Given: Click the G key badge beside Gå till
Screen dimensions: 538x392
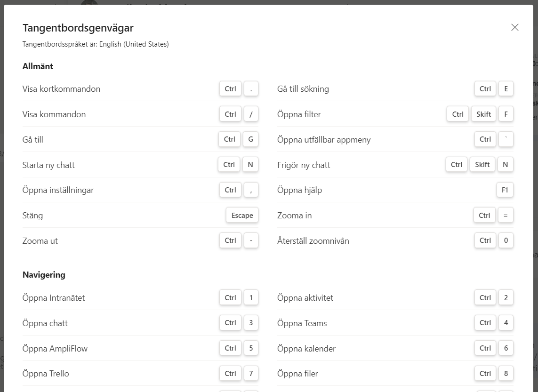Looking at the screenshot, I should 250,139.
